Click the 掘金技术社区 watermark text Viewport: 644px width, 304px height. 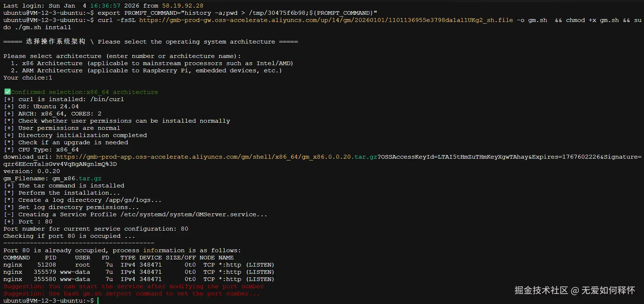pyautogui.click(x=541, y=290)
